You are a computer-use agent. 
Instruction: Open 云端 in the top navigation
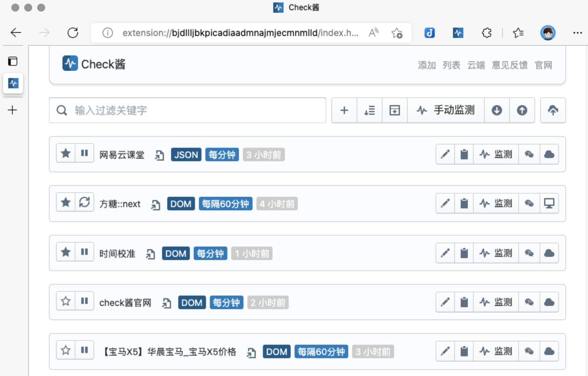[476, 65]
